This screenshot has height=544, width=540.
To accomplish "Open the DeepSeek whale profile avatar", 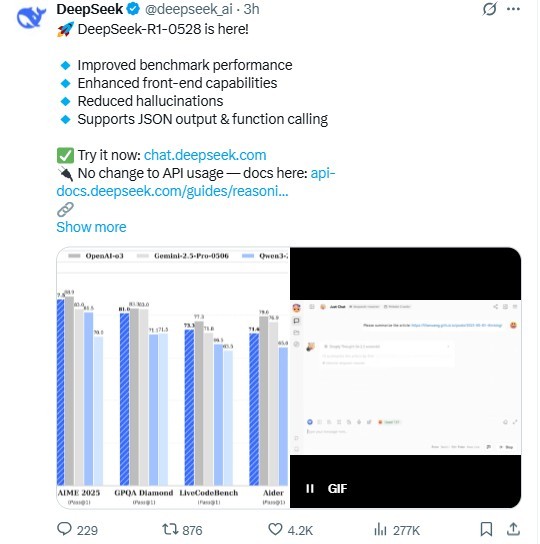I will point(31,17).
